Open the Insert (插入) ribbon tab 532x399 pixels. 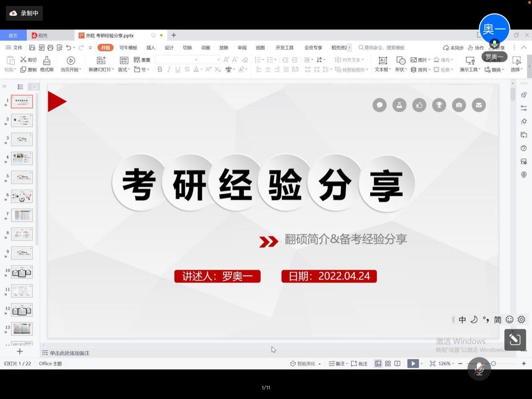pos(151,48)
